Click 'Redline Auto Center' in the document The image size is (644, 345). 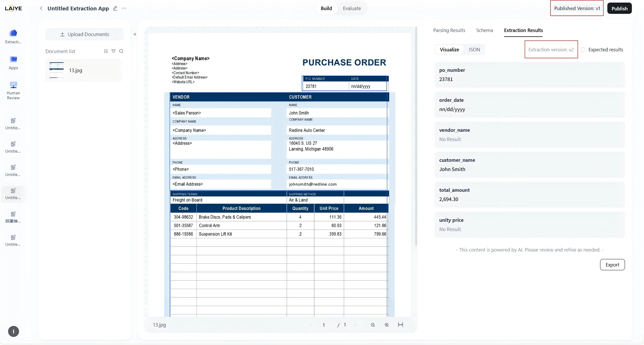click(307, 130)
